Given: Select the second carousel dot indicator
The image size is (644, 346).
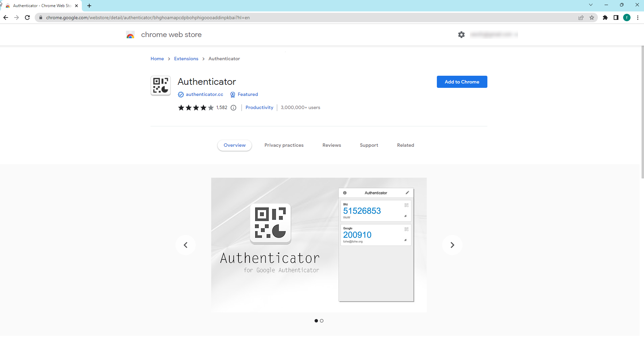Looking at the screenshot, I should coord(322,321).
